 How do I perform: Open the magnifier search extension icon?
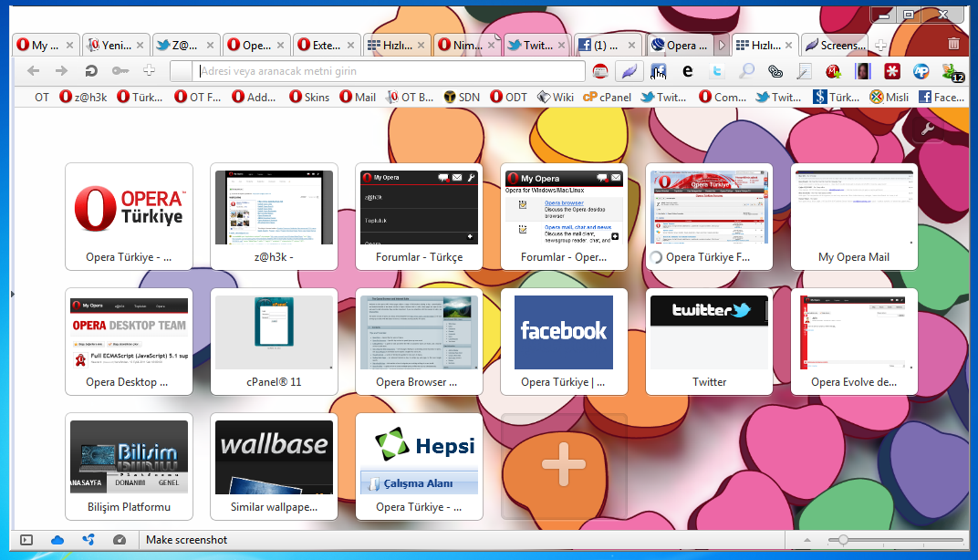[x=746, y=71]
